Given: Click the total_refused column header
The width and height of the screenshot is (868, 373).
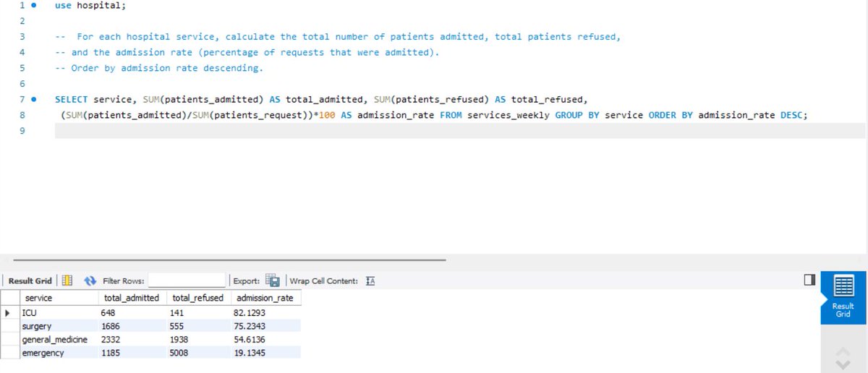Looking at the screenshot, I should tap(198, 298).
